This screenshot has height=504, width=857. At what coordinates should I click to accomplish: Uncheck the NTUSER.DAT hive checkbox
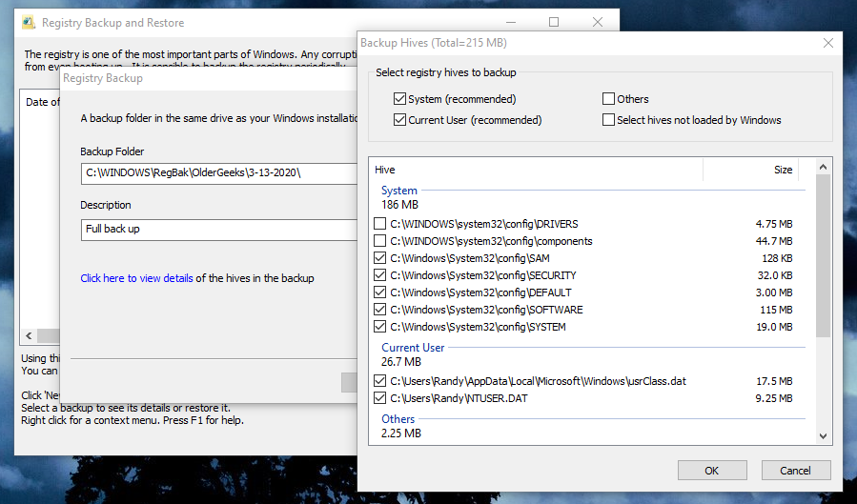click(379, 398)
